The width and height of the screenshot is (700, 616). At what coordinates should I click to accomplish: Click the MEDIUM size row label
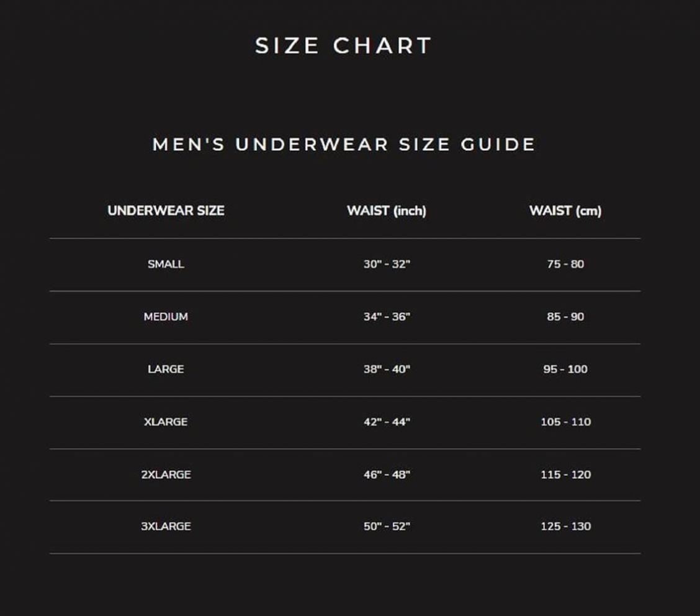tap(166, 317)
